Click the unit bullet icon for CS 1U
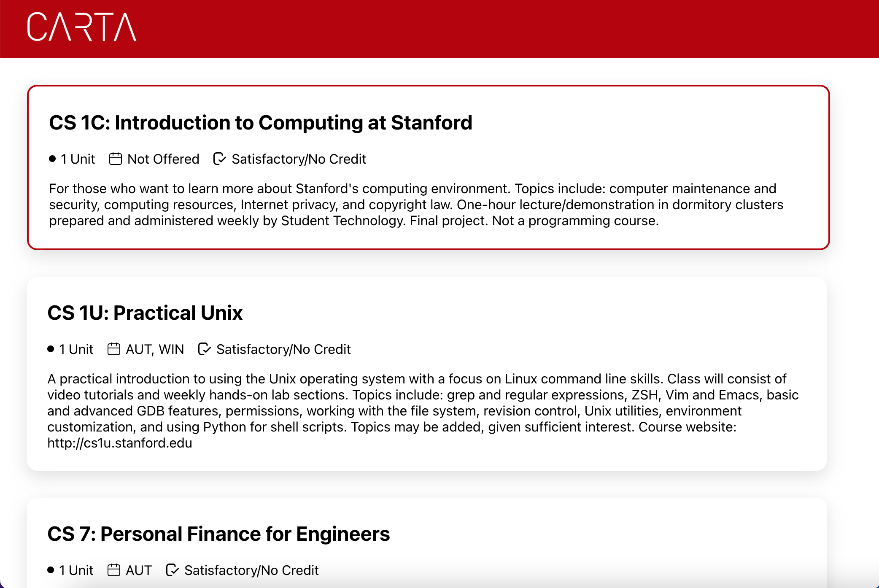The image size is (879, 588). click(50, 349)
